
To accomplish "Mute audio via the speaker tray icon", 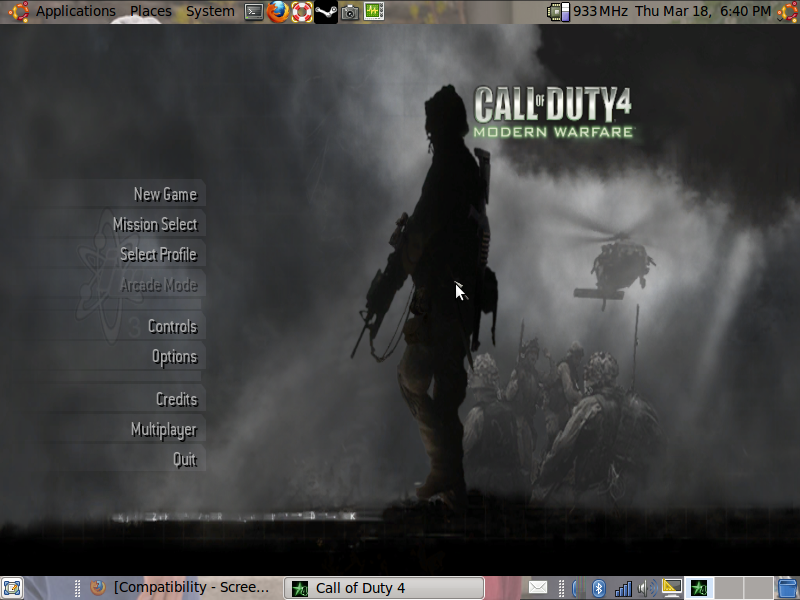I will tap(645, 587).
